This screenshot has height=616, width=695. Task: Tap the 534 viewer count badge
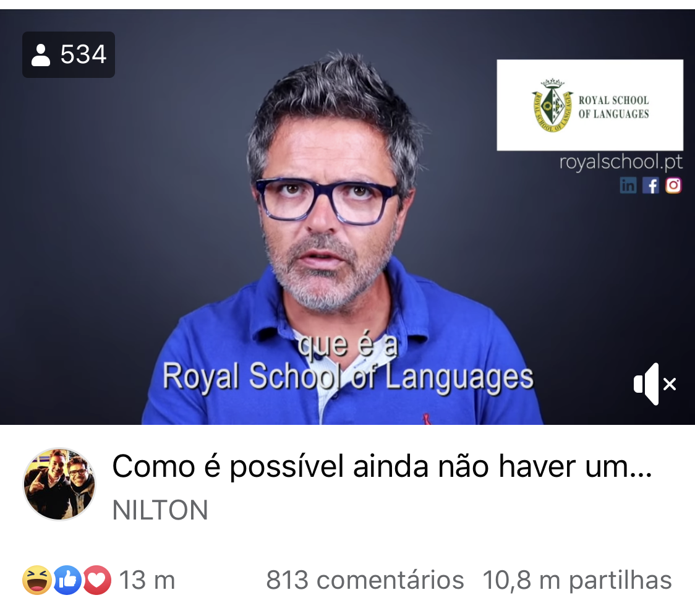point(69,54)
